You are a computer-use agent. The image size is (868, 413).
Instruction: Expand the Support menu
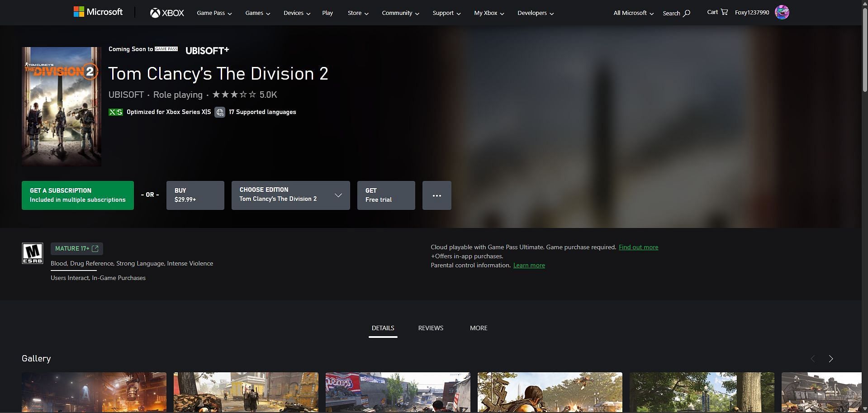[446, 13]
